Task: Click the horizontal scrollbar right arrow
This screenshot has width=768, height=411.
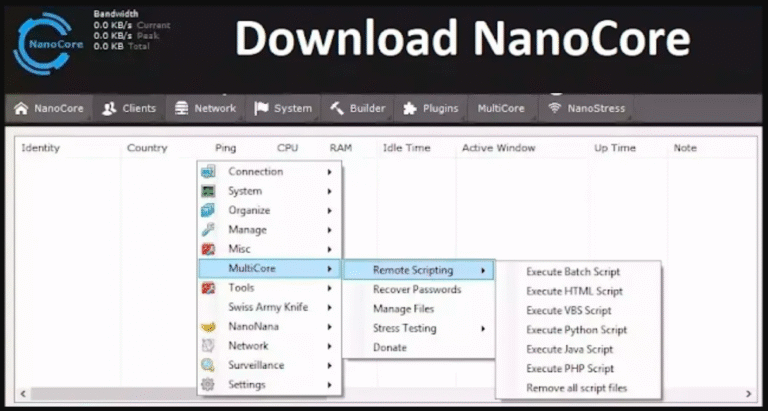Action: (748, 393)
